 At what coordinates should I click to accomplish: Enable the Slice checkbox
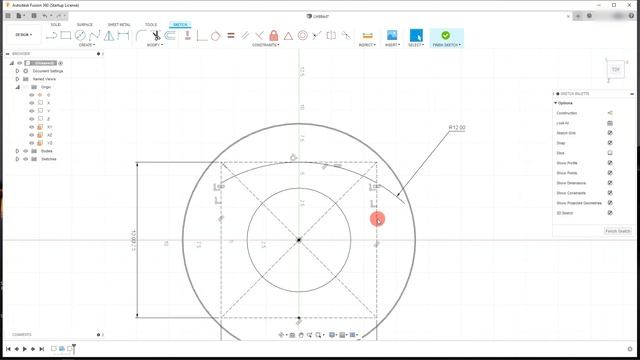pos(610,153)
